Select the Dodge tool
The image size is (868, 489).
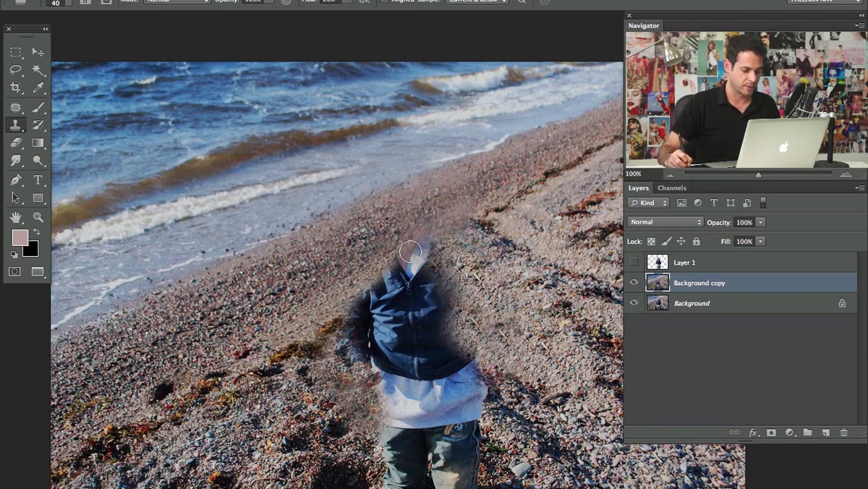(x=38, y=161)
